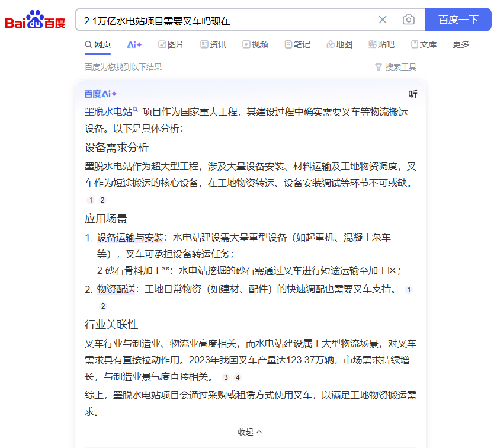Click the 行业关联性 heading
Image resolution: width=497 pixels, height=448 pixels.
tap(111, 324)
